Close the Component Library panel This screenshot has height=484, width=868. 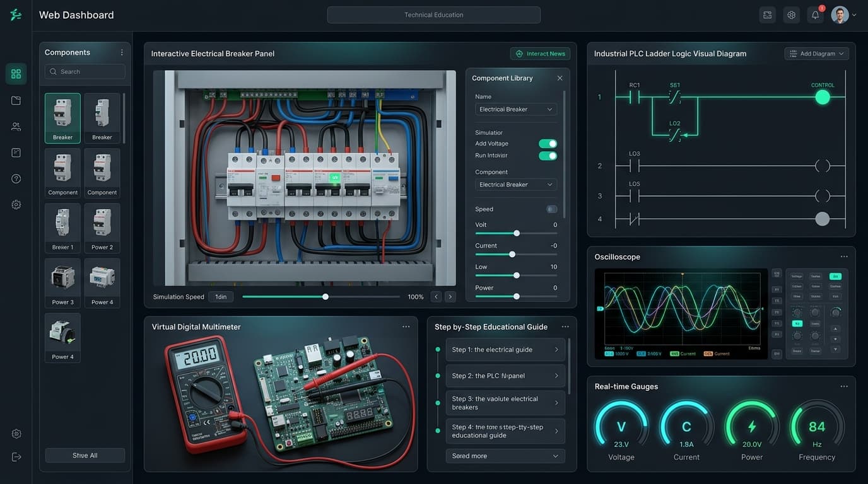coord(560,78)
